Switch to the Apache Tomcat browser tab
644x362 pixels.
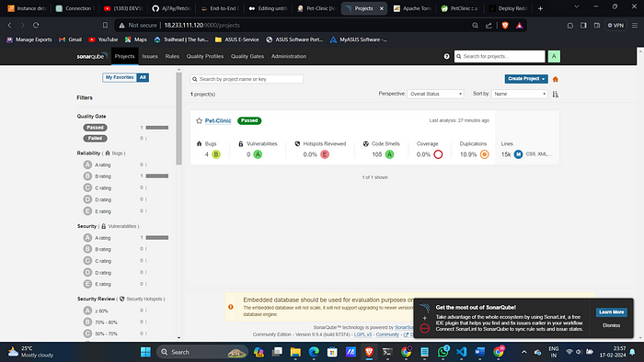click(411, 8)
